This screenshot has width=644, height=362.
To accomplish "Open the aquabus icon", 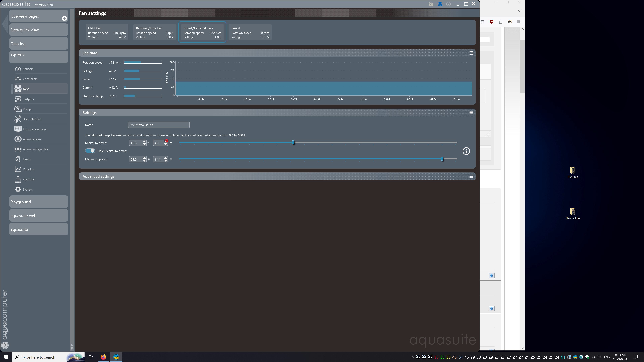I will 18,179.
